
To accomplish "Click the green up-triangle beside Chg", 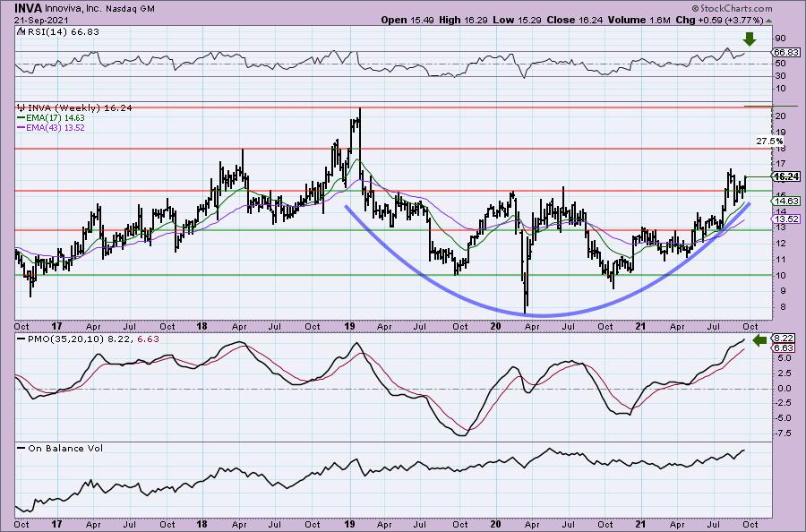I will [768, 21].
